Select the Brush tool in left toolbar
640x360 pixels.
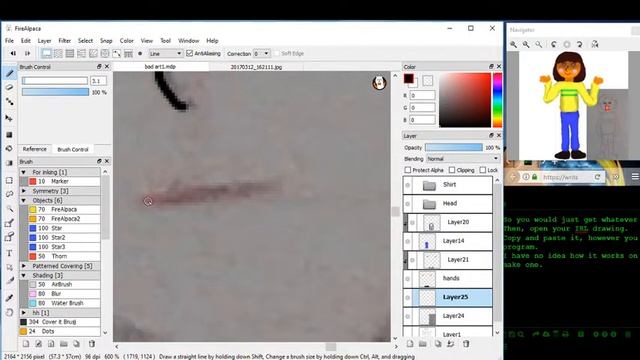tap(9, 73)
